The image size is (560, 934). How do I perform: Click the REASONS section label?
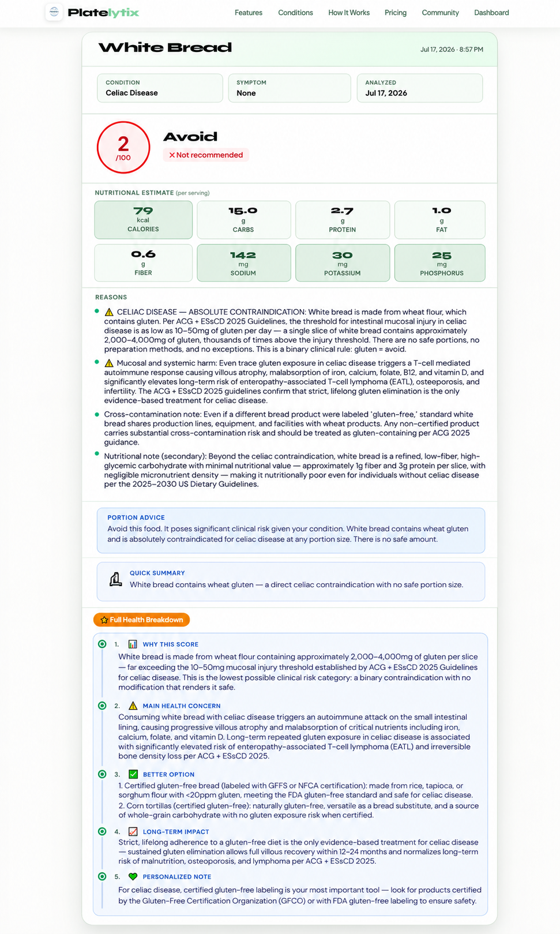(x=111, y=297)
